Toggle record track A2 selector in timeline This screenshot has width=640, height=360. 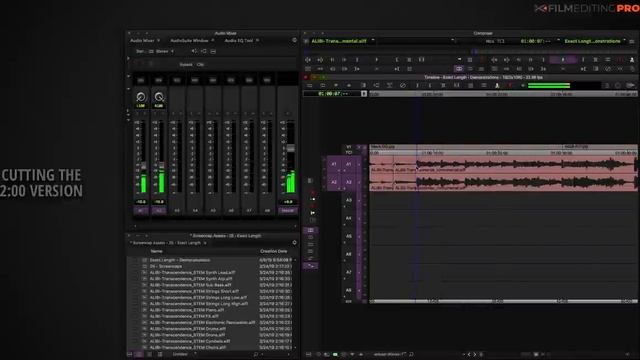(349, 182)
